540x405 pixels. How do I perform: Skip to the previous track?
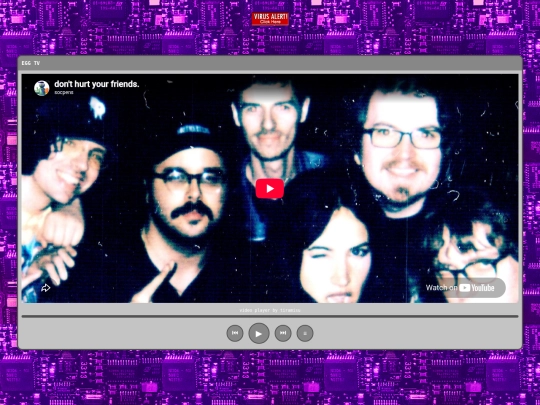pos(235,333)
